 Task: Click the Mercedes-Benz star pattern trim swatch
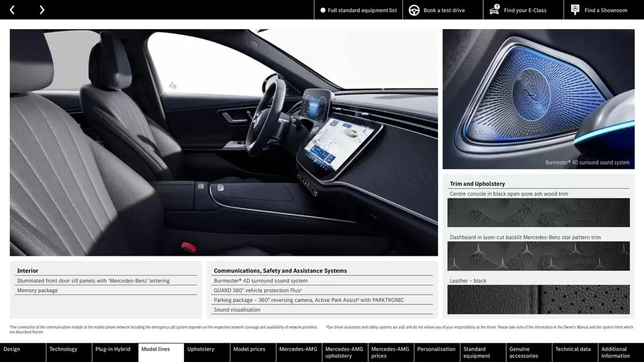tap(538, 256)
